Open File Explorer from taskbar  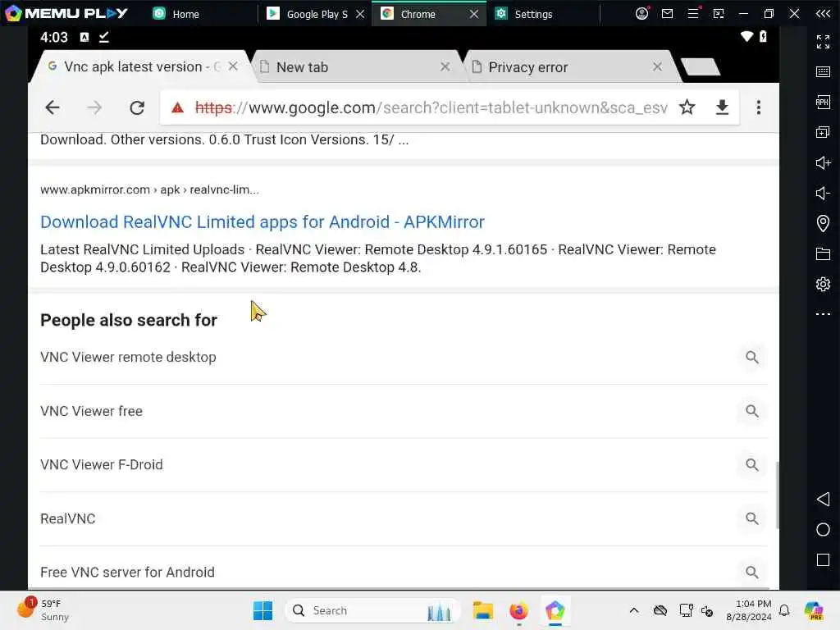(x=482, y=610)
